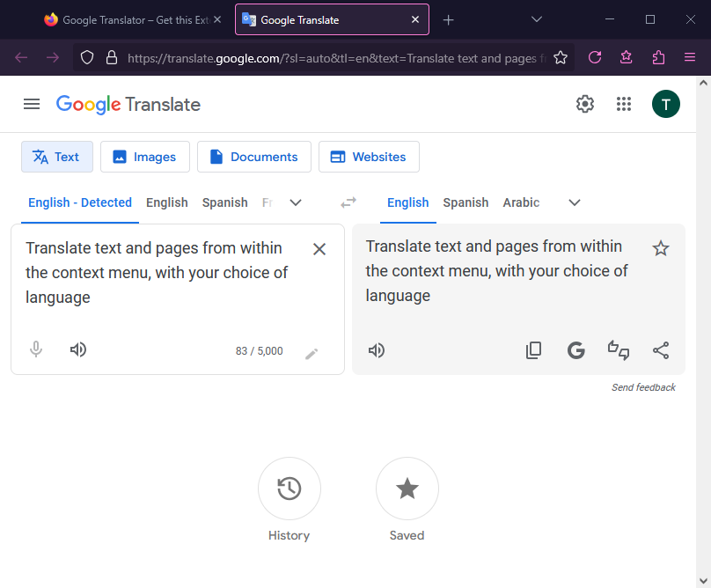Viewport: 711px width, 588px height.
Task: Listen to the source text audio
Action: (78, 349)
